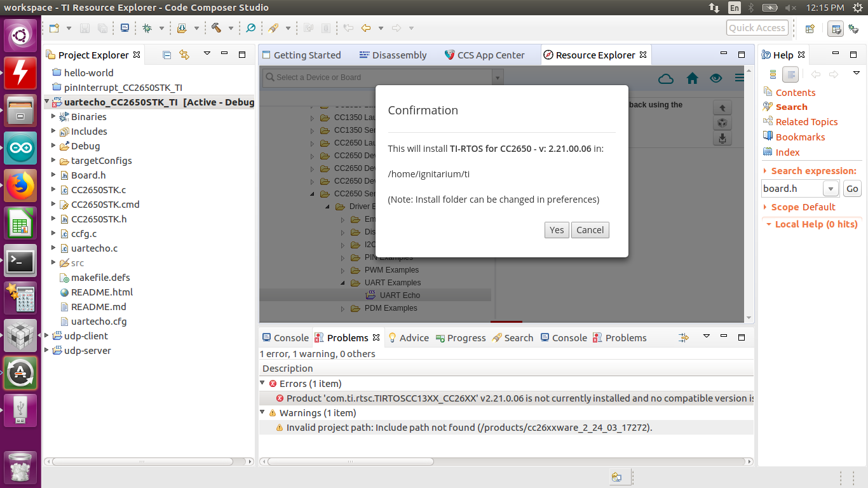Open the Build hammer dropdown arrow
868x488 pixels.
pyautogui.click(x=230, y=28)
